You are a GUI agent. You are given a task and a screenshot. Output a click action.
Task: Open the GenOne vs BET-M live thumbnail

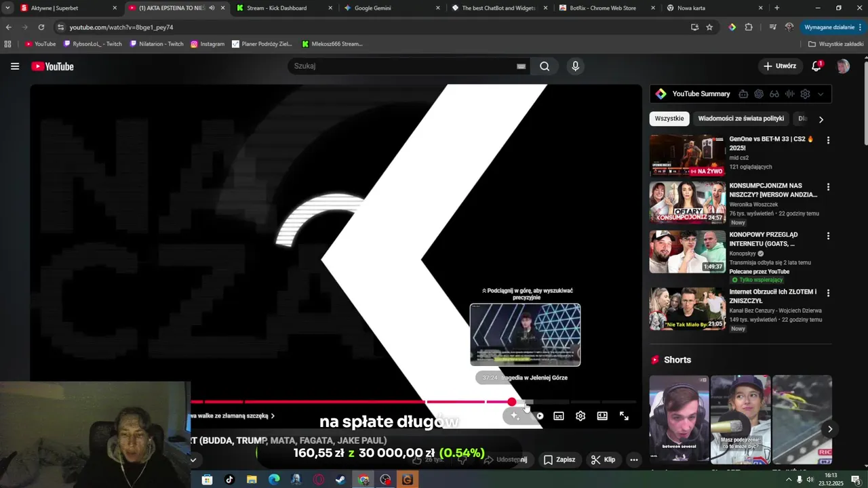(688, 155)
